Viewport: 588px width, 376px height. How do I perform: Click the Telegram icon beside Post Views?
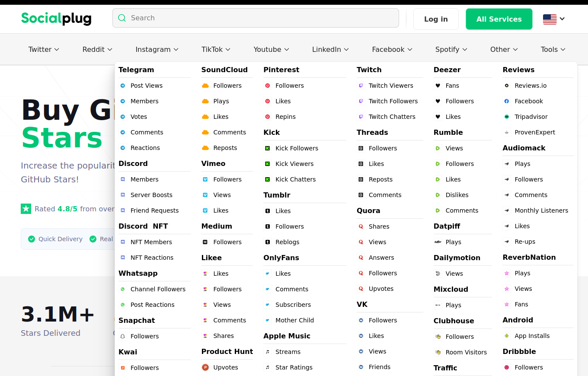tap(123, 86)
